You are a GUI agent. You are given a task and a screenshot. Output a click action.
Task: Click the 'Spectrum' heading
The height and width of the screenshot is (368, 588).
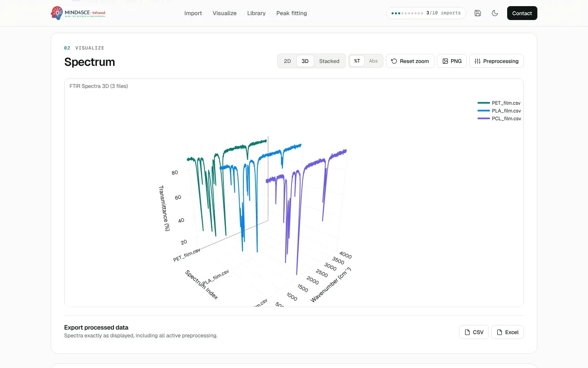(89, 62)
